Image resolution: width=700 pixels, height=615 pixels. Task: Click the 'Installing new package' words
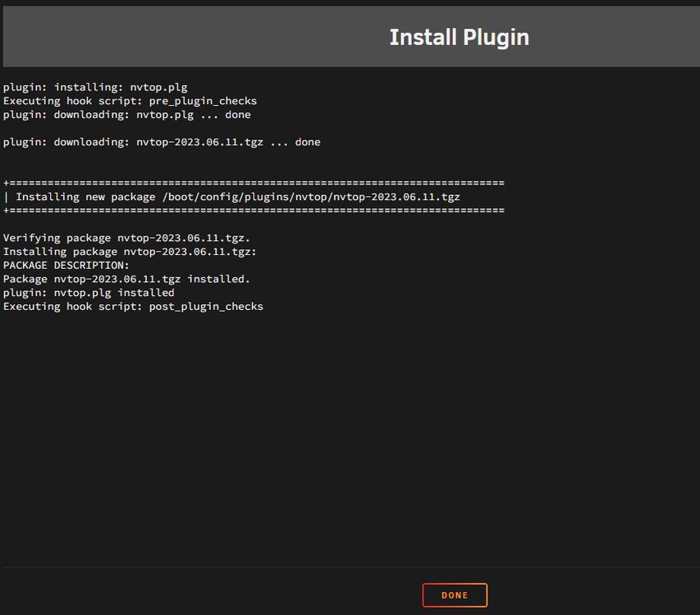[85, 197]
